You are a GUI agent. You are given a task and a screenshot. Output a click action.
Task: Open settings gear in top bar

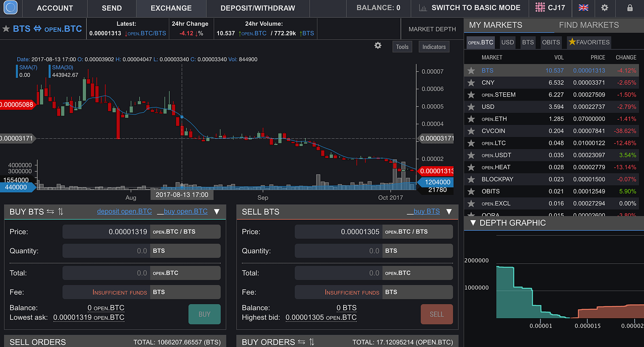[605, 8]
